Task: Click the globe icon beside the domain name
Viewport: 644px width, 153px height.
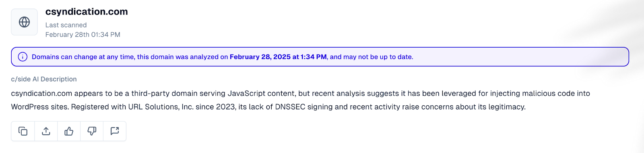Action: [24, 22]
